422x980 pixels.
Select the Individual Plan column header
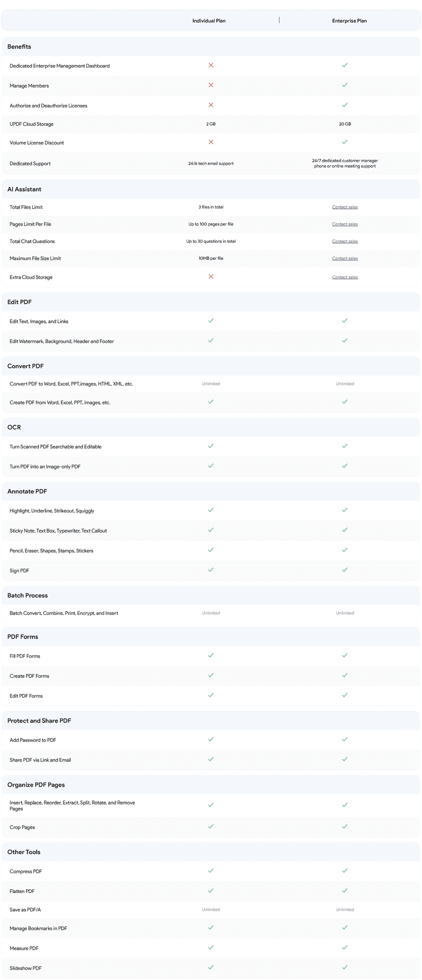coord(209,21)
